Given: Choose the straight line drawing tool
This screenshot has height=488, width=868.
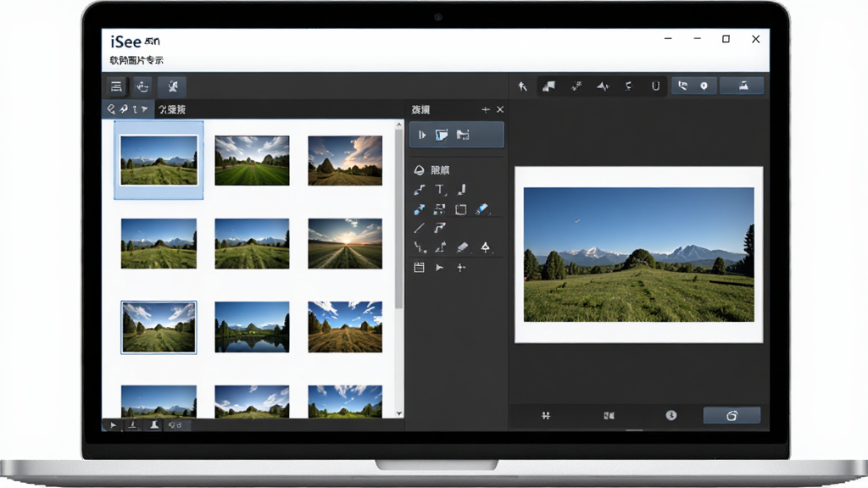Looking at the screenshot, I should point(420,228).
